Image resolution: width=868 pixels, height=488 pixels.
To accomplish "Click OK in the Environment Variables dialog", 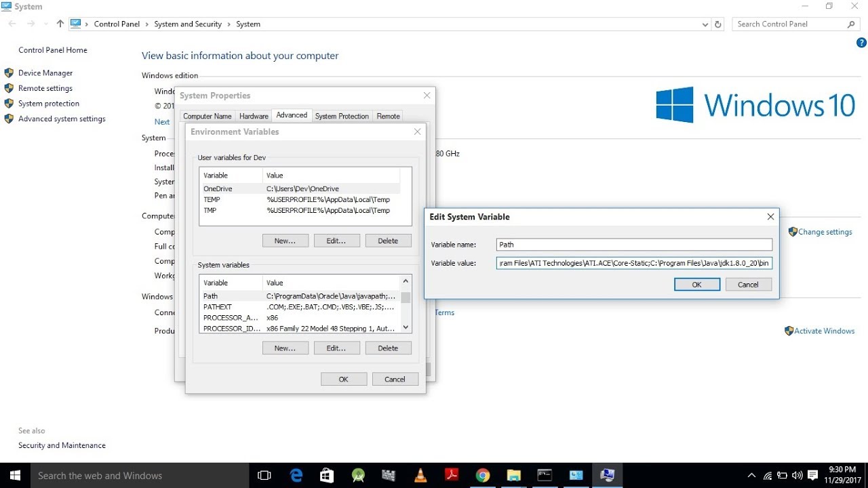I will [344, 379].
